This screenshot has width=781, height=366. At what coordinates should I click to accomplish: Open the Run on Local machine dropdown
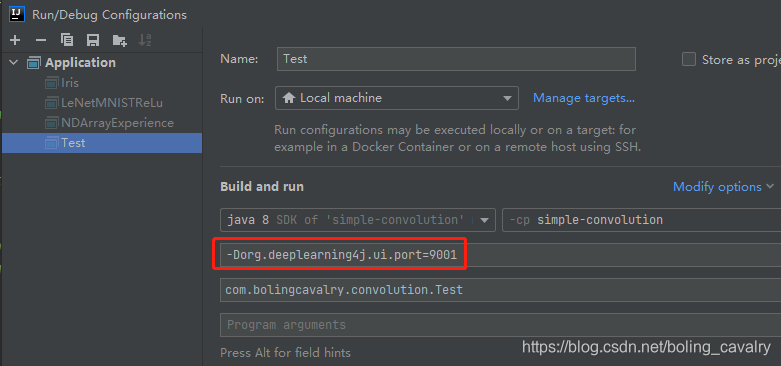coord(396,98)
